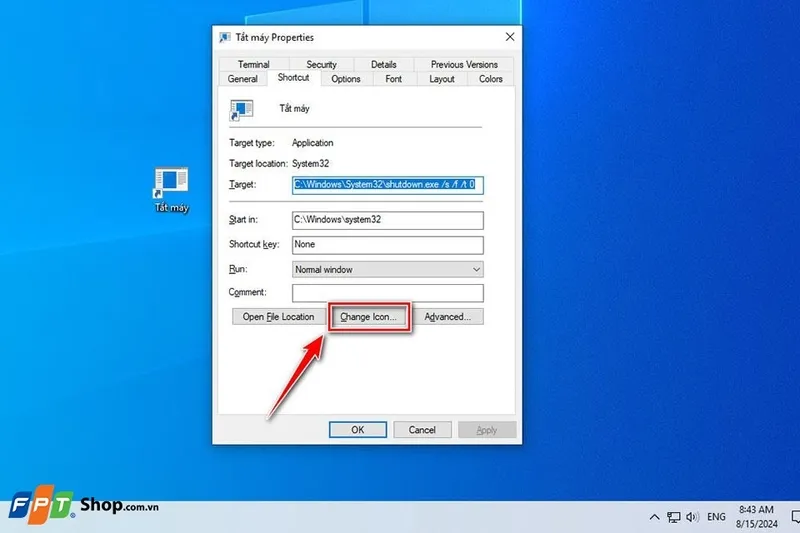Click the Shortcut key field

point(387,244)
